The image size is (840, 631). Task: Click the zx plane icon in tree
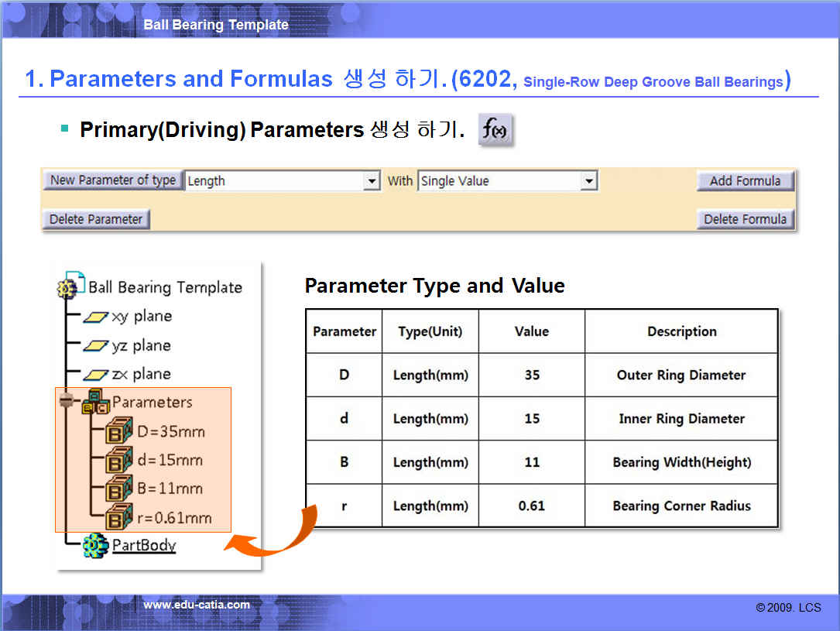96,375
